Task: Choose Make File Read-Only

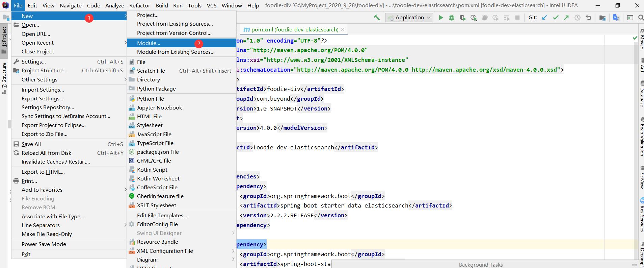Action: [69, 234]
